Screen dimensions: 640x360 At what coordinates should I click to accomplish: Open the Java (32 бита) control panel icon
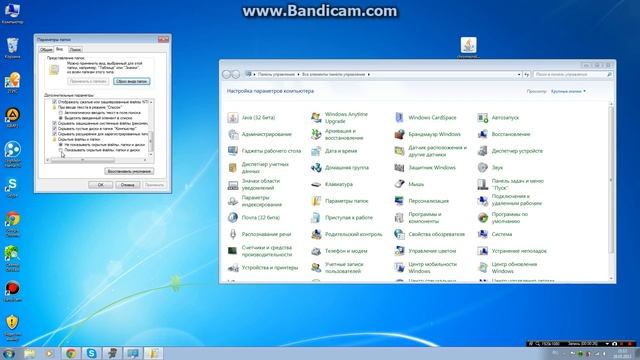233,118
